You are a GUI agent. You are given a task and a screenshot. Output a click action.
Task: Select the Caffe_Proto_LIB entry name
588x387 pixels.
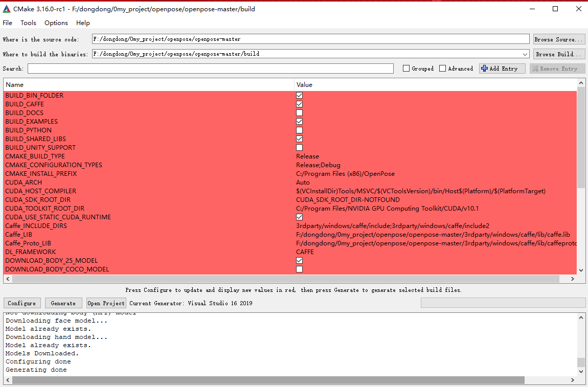click(x=28, y=243)
